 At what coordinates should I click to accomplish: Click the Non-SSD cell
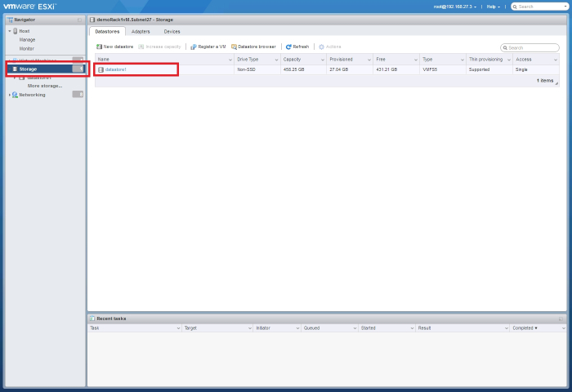click(x=246, y=69)
